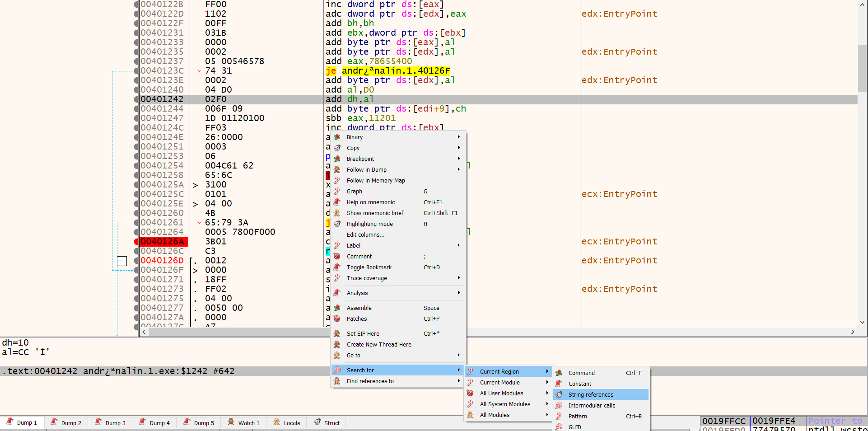868x431 pixels.
Task: Click the disassembly scroll up arrow
Action: 863,5
